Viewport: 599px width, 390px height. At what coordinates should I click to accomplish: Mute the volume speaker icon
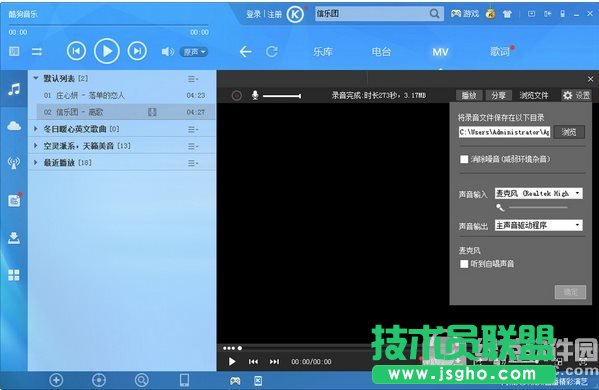[x=167, y=52]
